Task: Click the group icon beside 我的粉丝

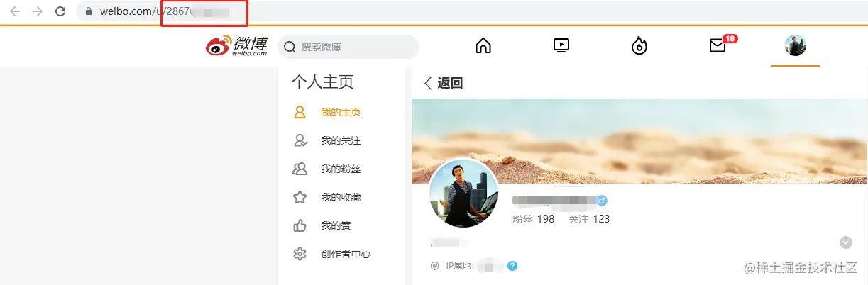Action: click(x=300, y=169)
